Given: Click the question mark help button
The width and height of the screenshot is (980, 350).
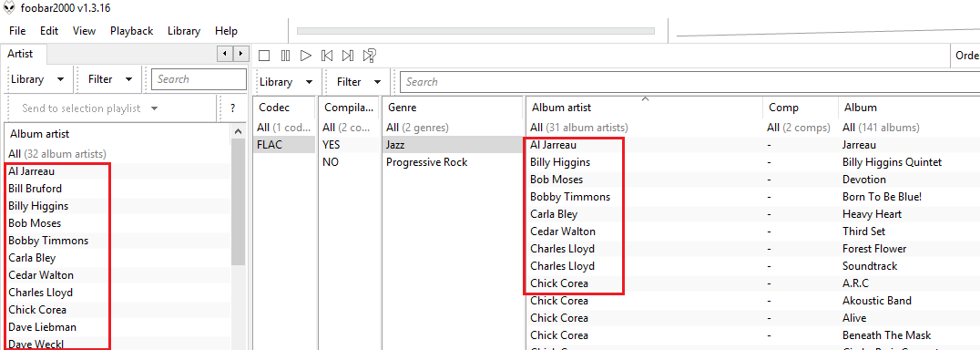Looking at the screenshot, I should (232, 108).
